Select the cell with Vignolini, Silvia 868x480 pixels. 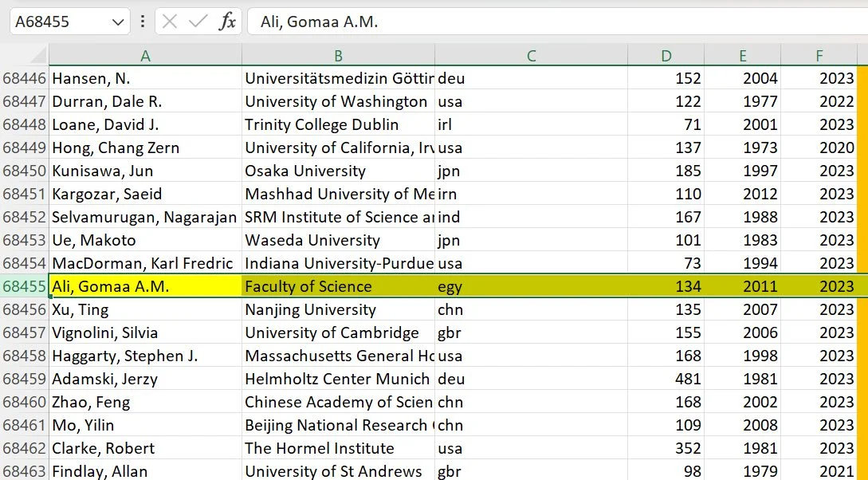point(145,332)
